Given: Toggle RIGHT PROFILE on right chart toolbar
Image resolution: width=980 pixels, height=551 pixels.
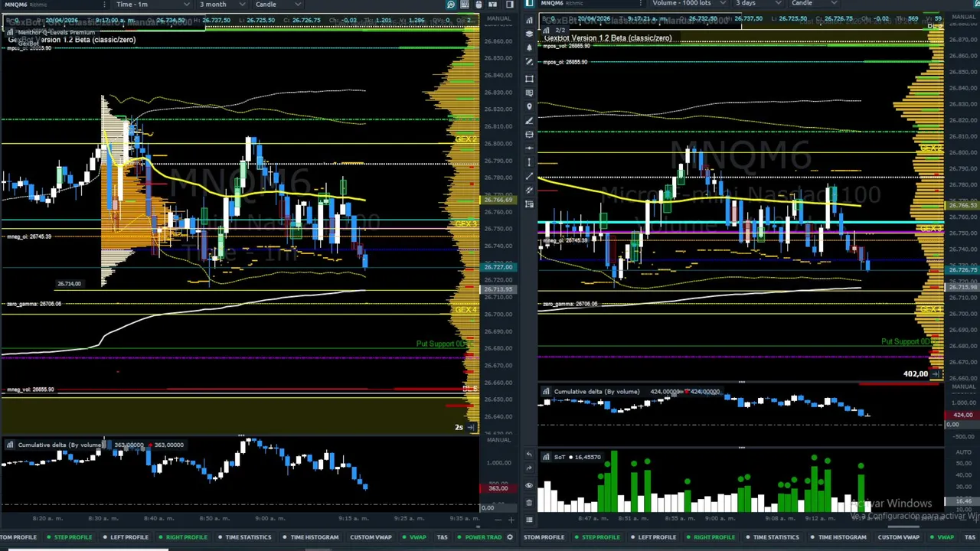Looking at the screenshot, I should [x=710, y=537].
